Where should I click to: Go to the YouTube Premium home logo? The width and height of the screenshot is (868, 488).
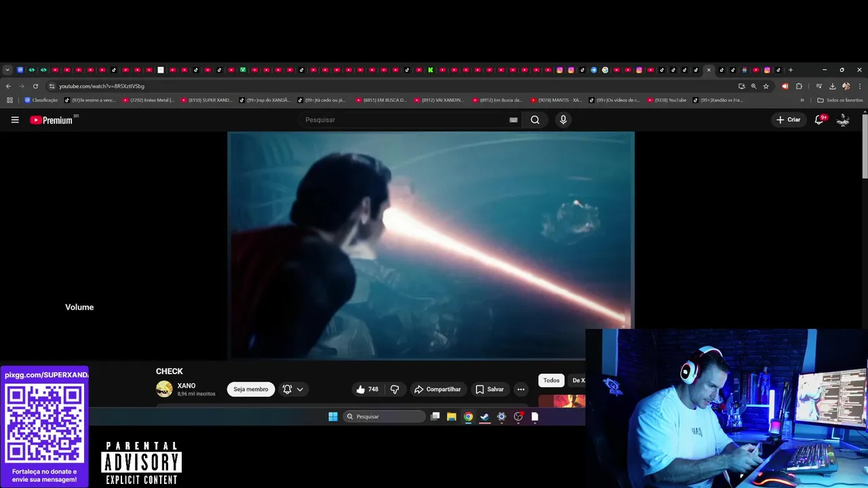coord(52,120)
